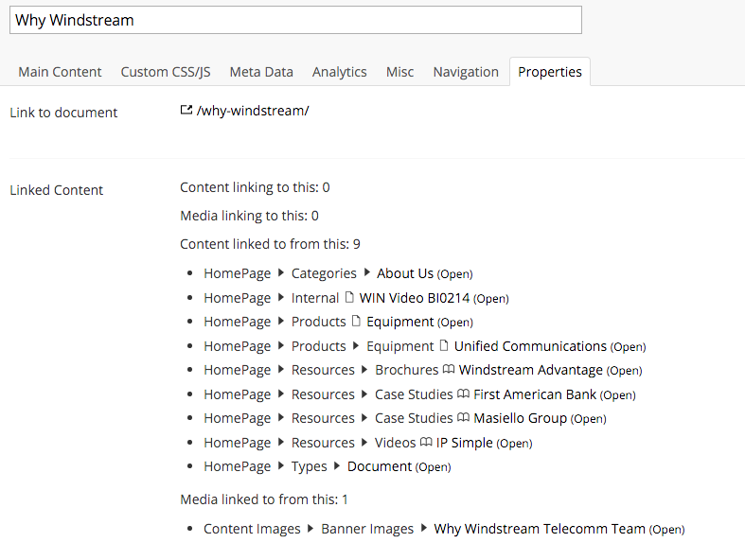Click into the Why Windstream title field
This screenshot has height=560, width=745.
pyautogui.click(x=295, y=20)
